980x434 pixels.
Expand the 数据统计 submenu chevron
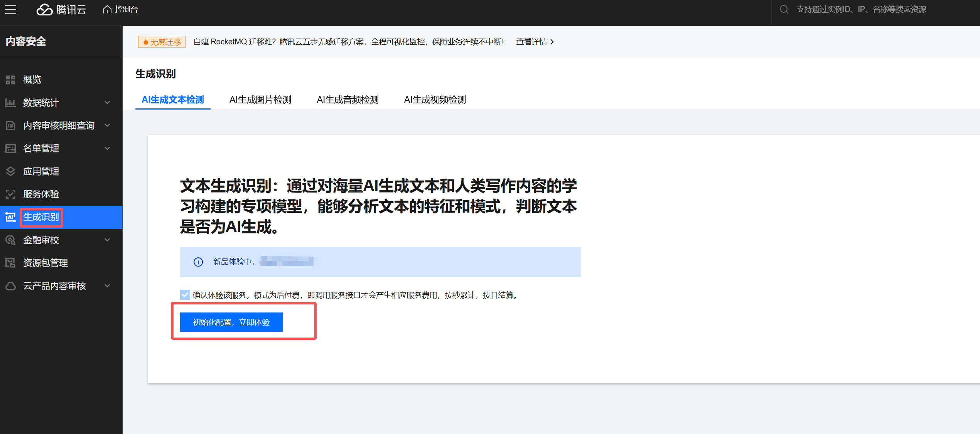(108, 103)
